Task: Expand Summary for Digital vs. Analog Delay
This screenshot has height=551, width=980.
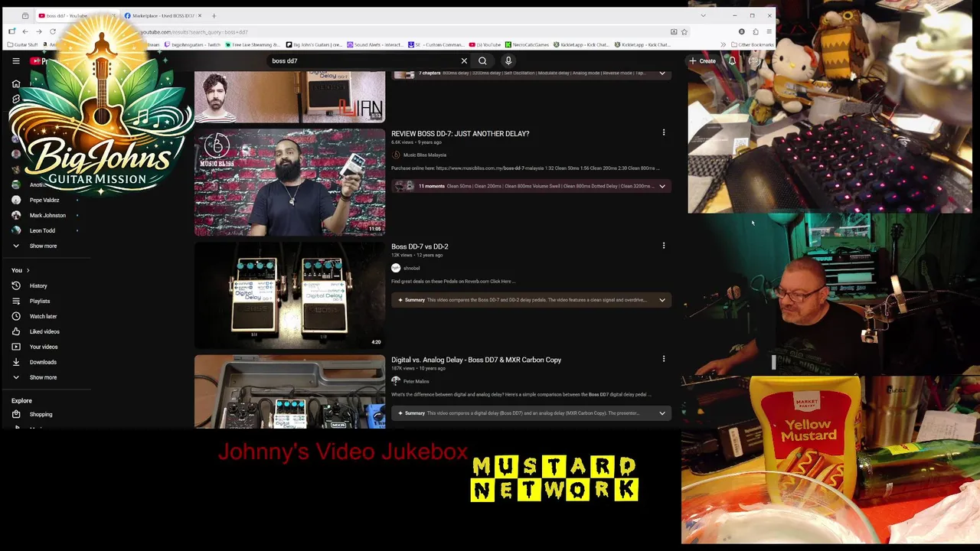Action: [x=662, y=413]
